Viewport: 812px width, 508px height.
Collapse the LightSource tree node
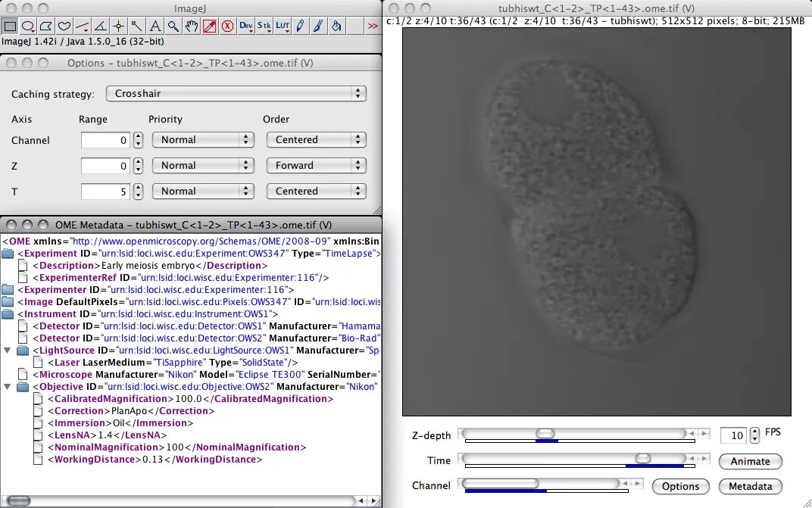coord(8,351)
